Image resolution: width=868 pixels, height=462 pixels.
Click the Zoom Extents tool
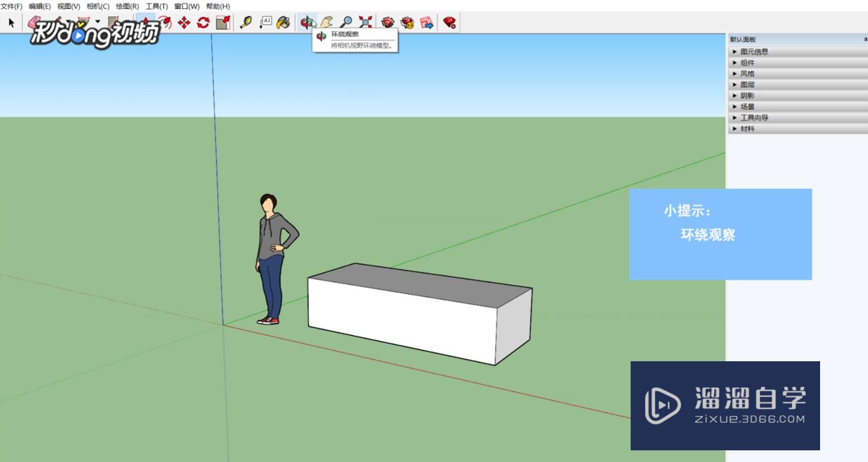coord(365,23)
